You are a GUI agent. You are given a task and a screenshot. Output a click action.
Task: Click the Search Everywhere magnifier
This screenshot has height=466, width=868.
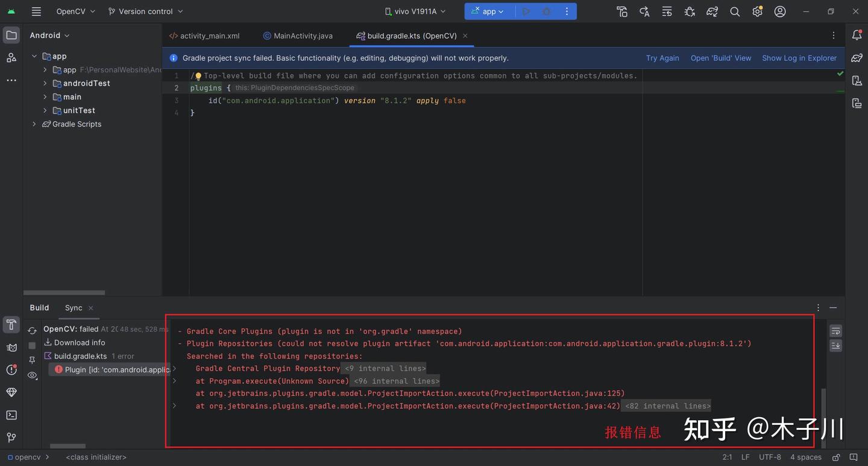tap(735, 11)
